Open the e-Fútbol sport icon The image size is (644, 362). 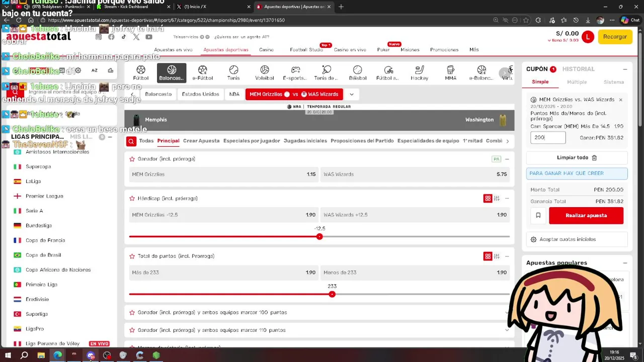(203, 73)
